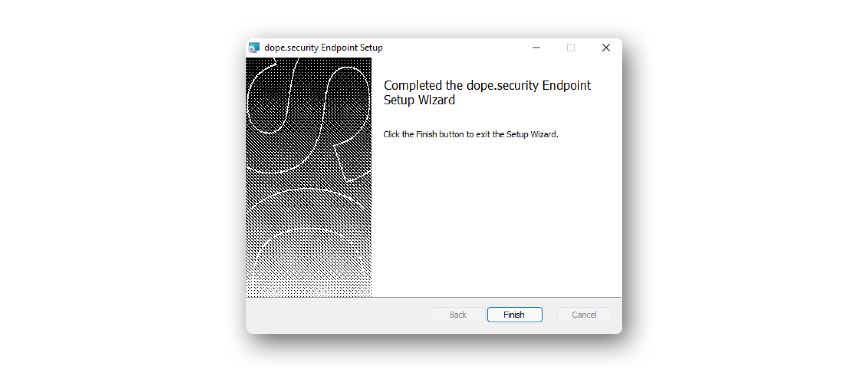Click the grey footer area left of Back
This screenshot has width=868, height=372.
[337, 314]
